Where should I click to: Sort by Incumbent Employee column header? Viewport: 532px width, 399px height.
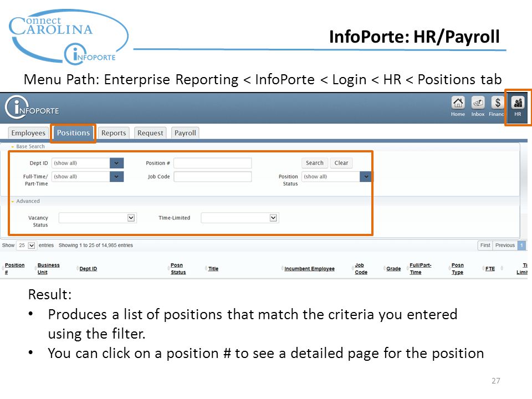point(309,269)
